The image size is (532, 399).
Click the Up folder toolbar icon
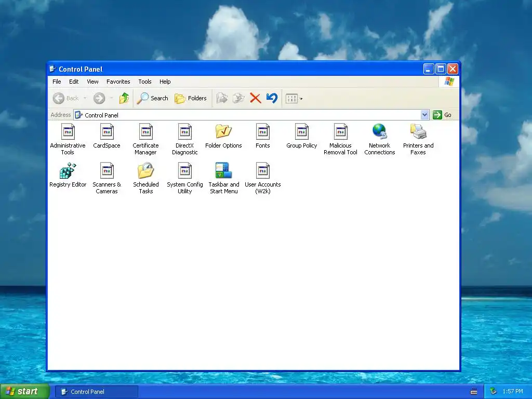click(x=124, y=98)
